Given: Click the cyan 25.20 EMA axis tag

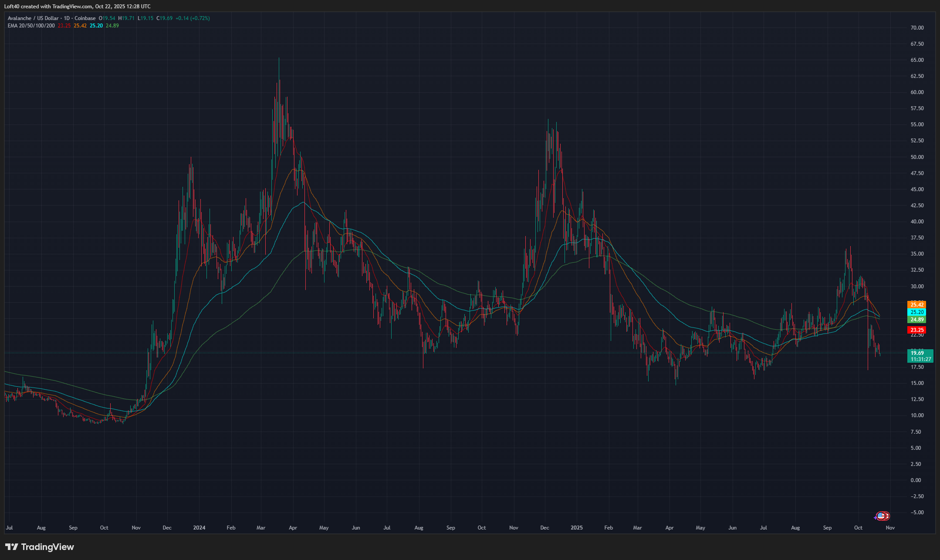Looking at the screenshot, I should (917, 312).
